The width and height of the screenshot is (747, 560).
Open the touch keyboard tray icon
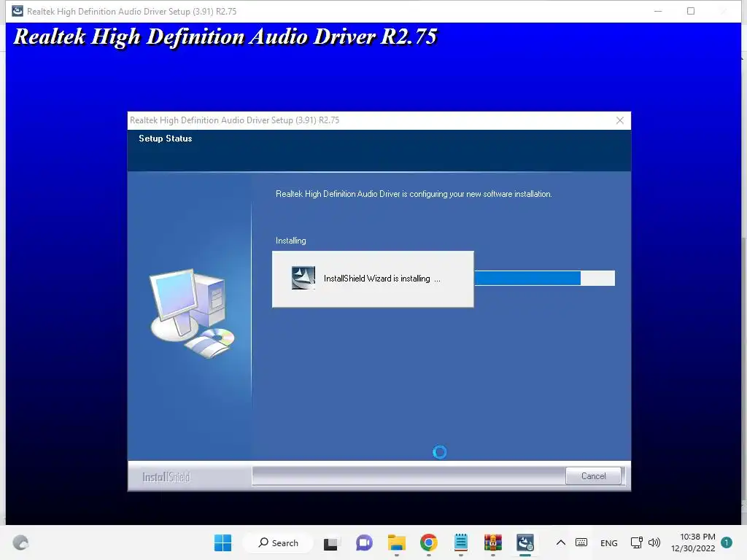tap(581, 542)
